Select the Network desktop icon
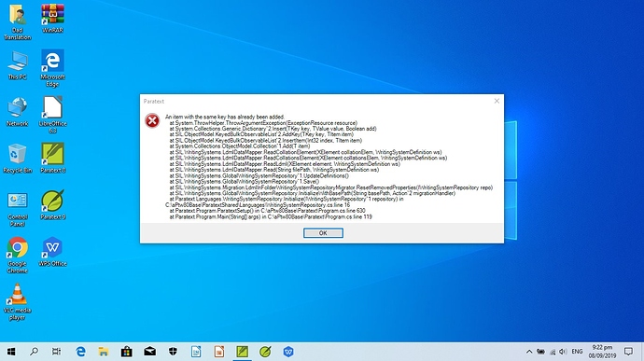This screenshot has width=644, height=361. 17,112
